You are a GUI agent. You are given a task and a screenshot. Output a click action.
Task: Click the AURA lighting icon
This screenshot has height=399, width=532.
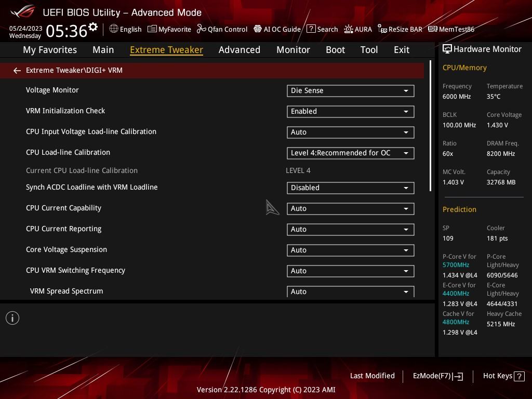click(x=348, y=29)
